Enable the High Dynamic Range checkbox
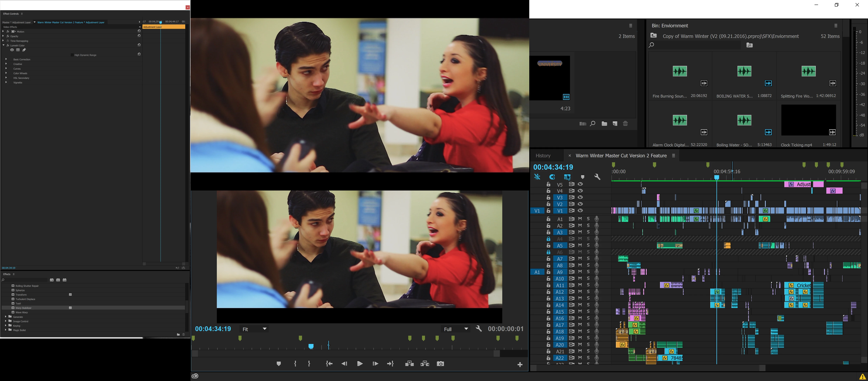Viewport: 868px width, 381px height. tap(72, 55)
